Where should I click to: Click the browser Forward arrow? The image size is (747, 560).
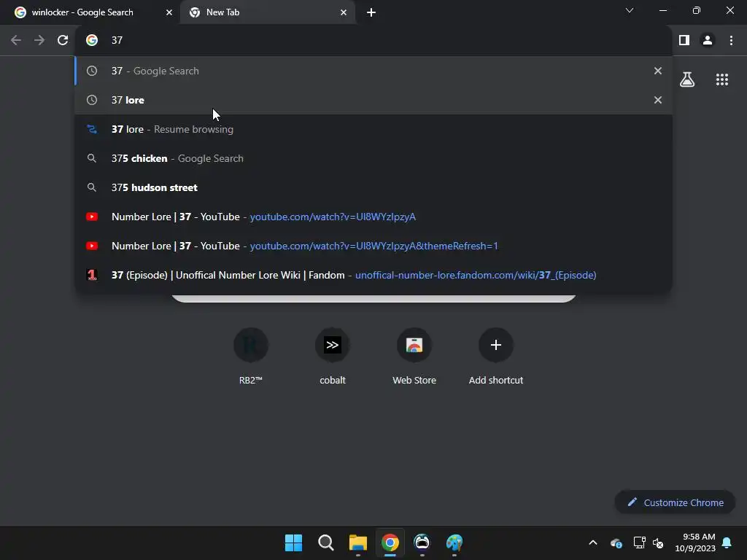[39, 40]
